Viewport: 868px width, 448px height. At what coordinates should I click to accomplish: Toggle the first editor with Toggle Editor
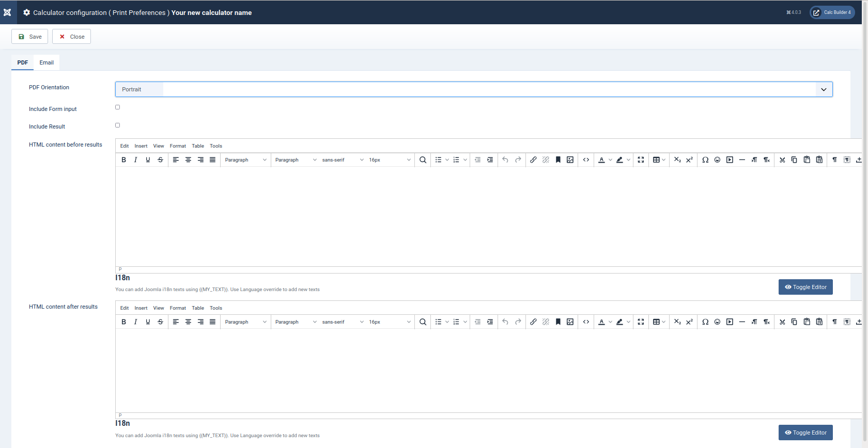pyautogui.click(x=805, y=287)
